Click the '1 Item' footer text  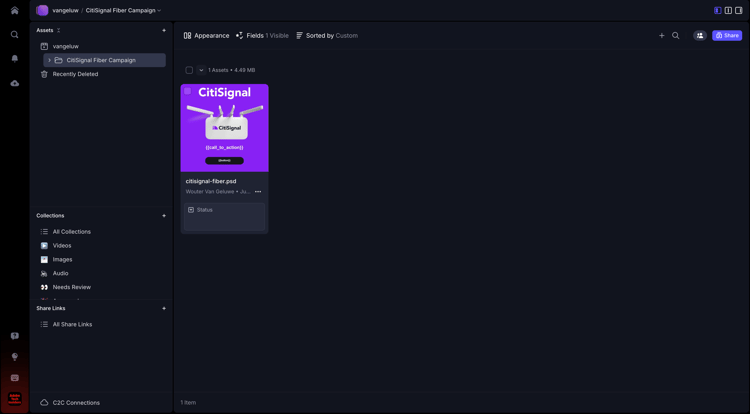pyautogui.click(x=188, y=403)
